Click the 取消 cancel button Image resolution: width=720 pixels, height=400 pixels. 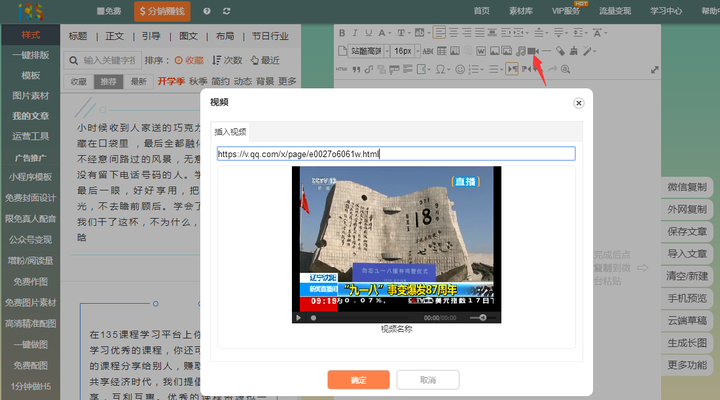point(428,380)
